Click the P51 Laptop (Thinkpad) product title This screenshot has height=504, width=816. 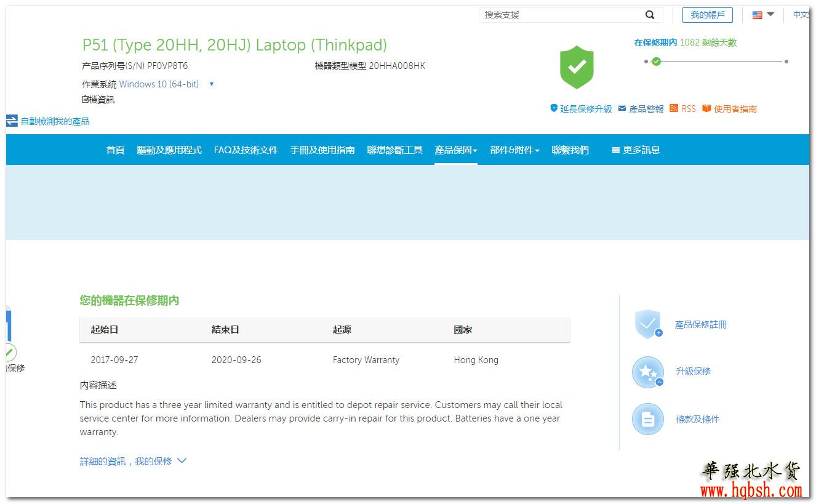tap(234, 45)
